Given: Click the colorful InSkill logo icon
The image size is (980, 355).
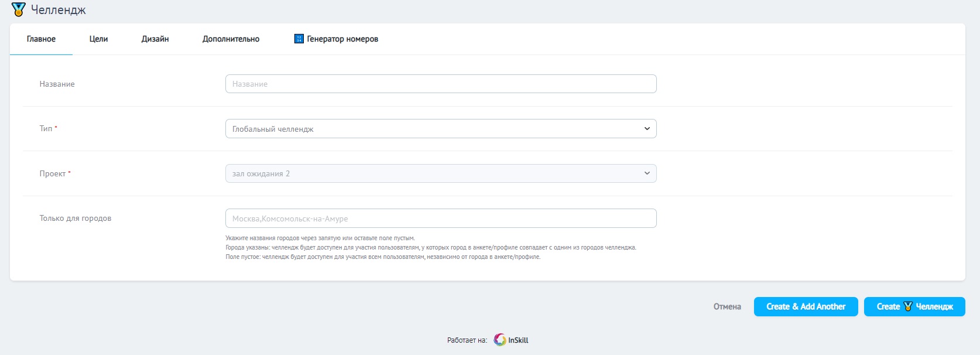Looking at the screenshot, I should click(x=499, y=340).
